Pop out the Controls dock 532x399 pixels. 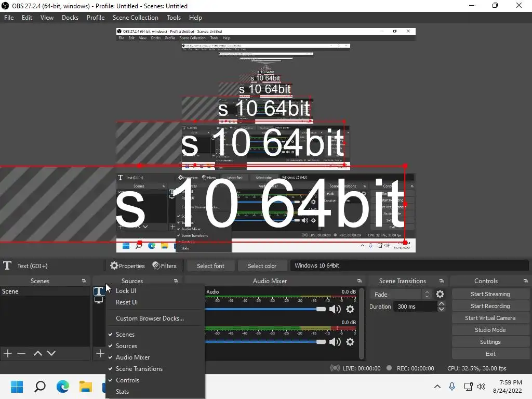point(526,281)
